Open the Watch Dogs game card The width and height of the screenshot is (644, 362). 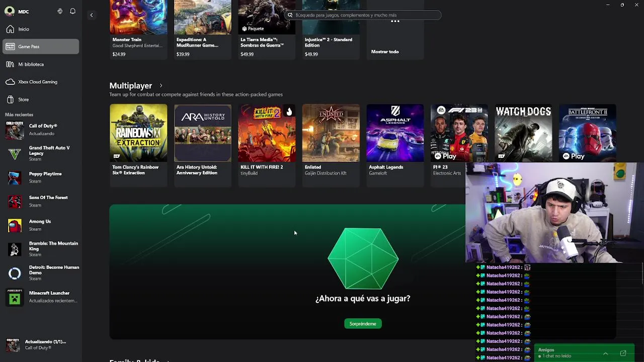pyautogui.click(x=523, y=133)
